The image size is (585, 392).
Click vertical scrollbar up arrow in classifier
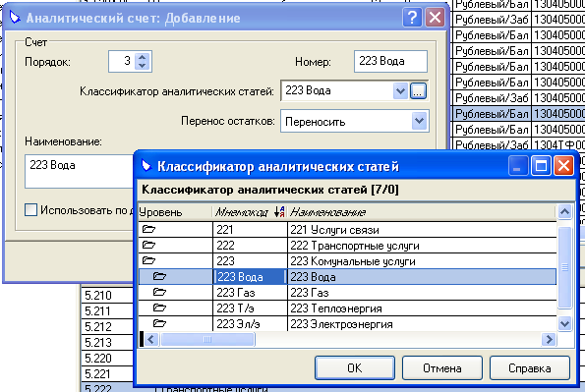click(x=565, y=212)
